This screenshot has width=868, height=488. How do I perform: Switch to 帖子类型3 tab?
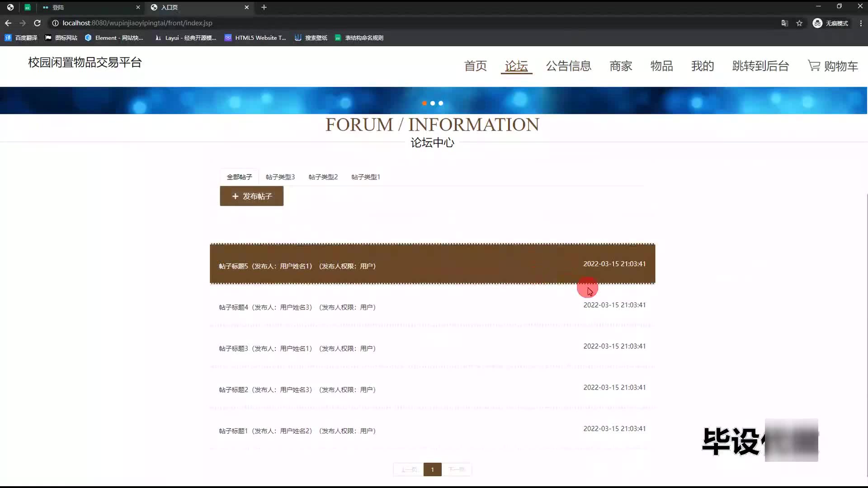tap(280, 177)
